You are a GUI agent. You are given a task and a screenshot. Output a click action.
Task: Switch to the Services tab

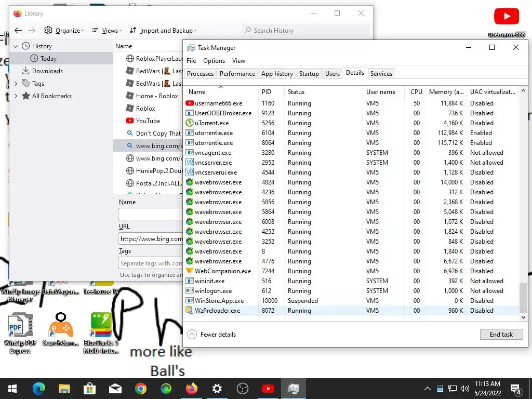tap(381, 74)
